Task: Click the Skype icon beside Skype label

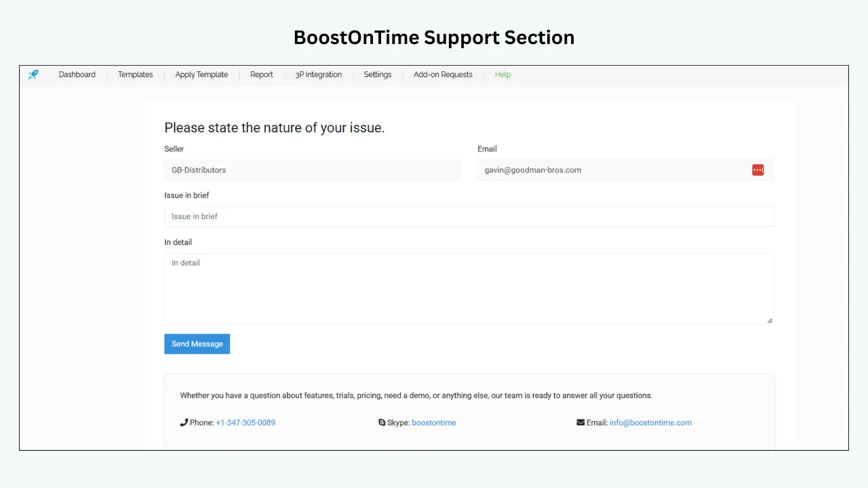Action: pos(382,422)
